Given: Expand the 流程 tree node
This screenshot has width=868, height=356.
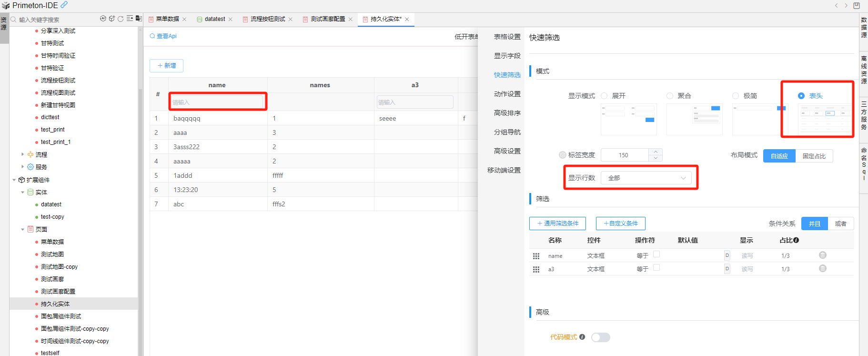Looking at the screenshot, I should [22, 154].
